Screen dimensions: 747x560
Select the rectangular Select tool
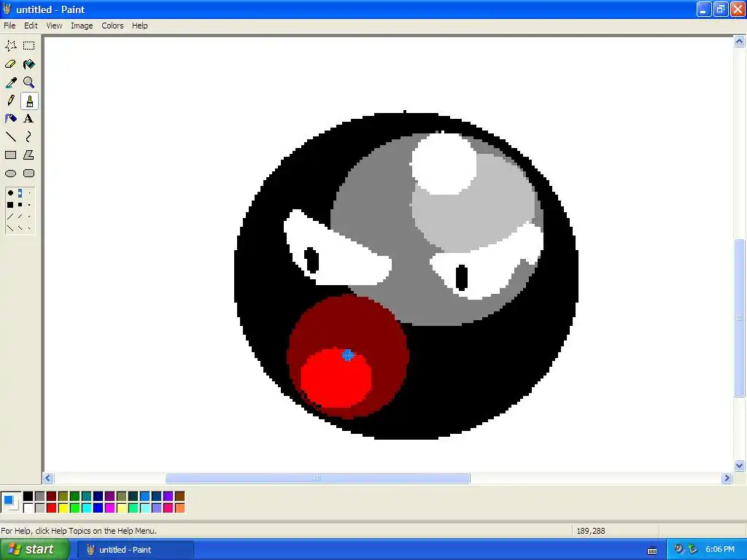pos(29,46)
